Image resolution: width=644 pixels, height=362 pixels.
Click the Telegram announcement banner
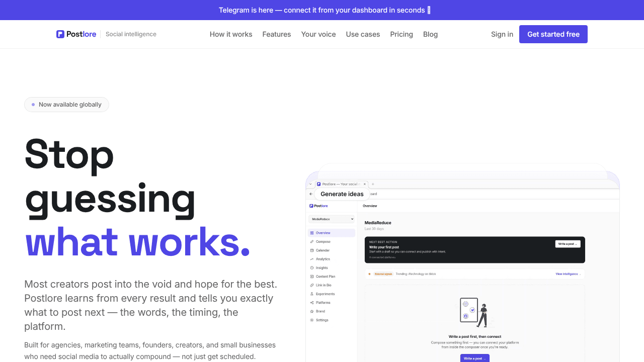(322, 10)
